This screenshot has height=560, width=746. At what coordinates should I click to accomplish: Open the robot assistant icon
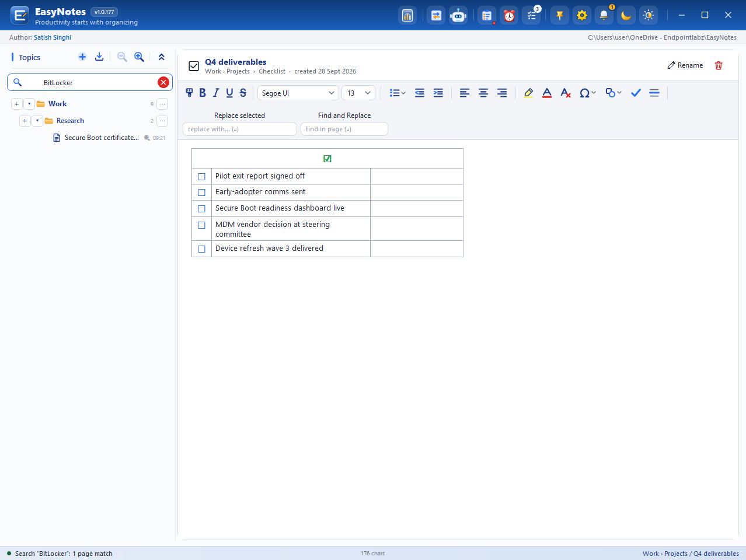pos(458,16)
